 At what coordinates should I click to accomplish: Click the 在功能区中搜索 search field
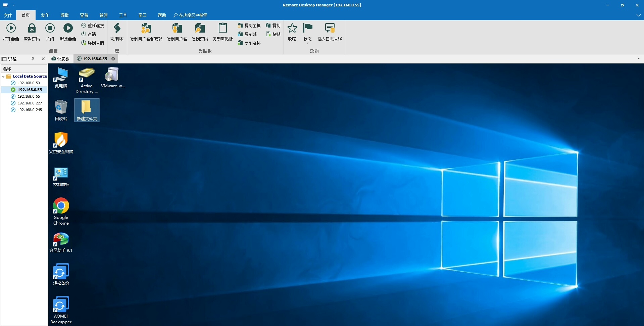(190, 15)
